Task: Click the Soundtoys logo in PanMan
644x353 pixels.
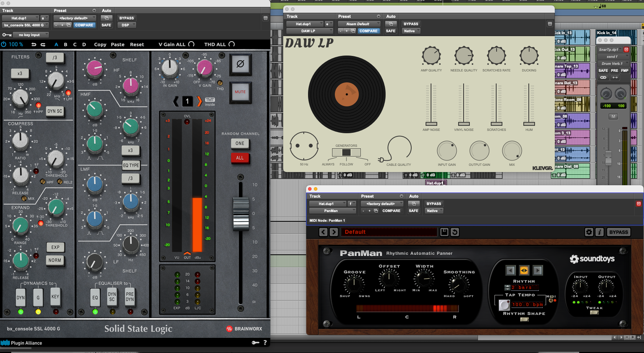Action: pos(592,259)
